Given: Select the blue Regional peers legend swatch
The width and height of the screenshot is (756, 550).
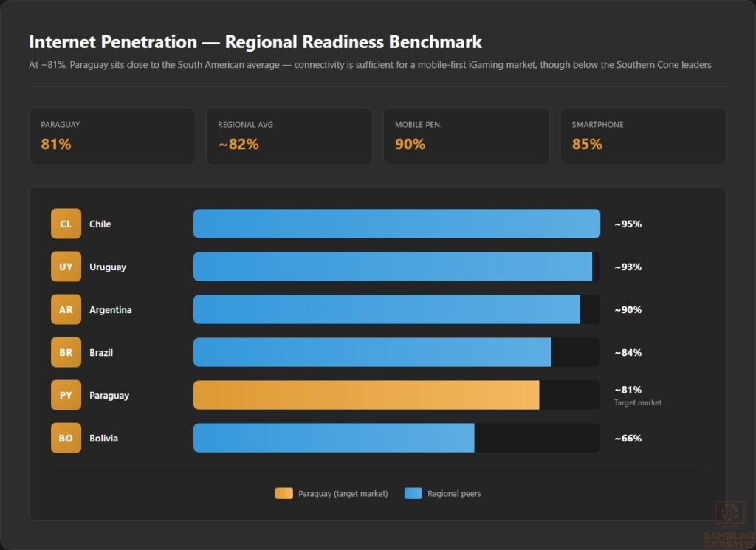Looking at the screenshot, I should [x=413, y=494].
